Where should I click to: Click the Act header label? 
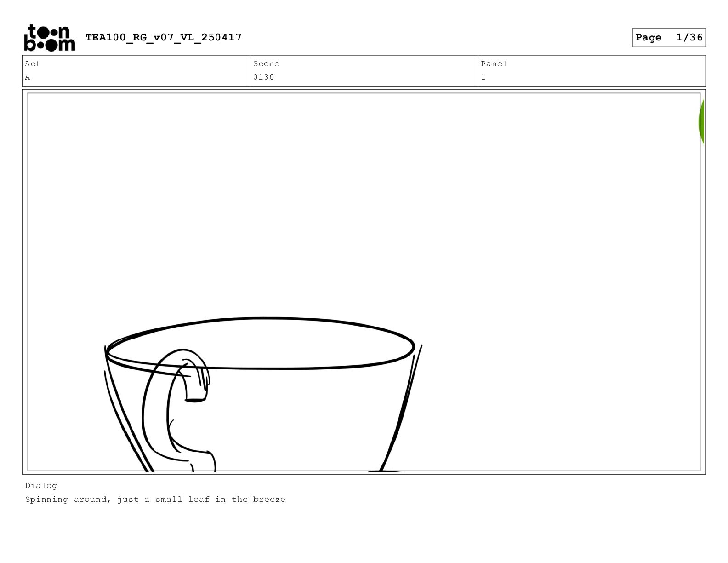[33, 64]
